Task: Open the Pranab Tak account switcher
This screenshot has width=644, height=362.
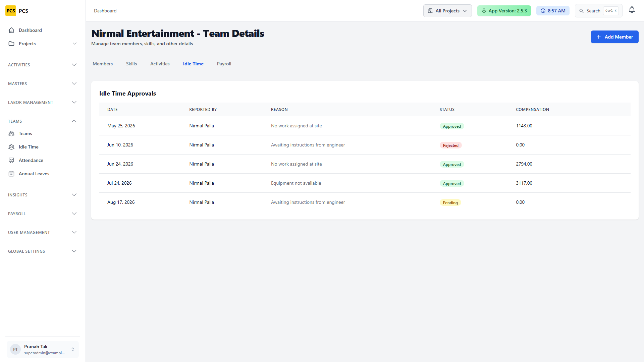Action: click(43, 349)
